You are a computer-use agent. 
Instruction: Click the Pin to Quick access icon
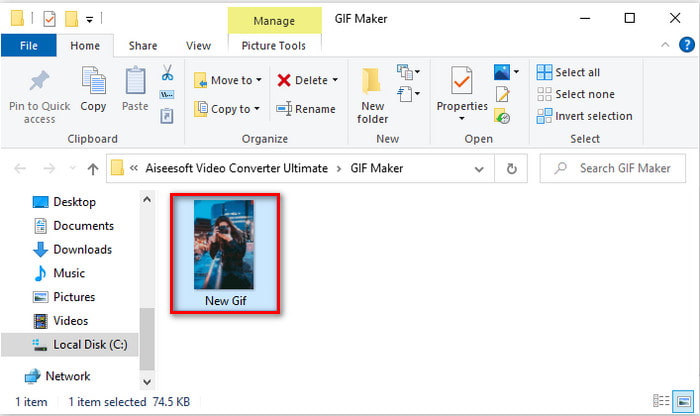point(39,83)
